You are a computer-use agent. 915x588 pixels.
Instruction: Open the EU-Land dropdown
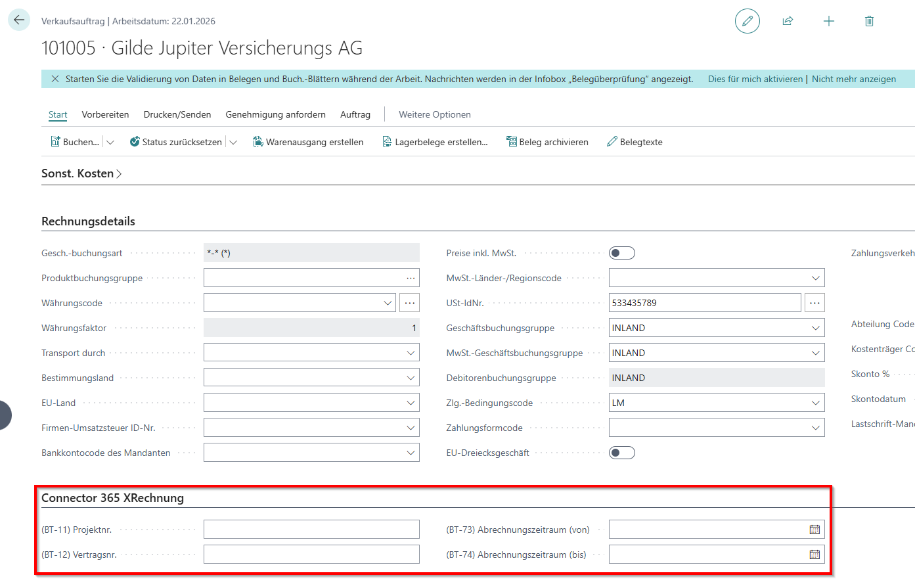pyautogui.click(x=411, y=403)
